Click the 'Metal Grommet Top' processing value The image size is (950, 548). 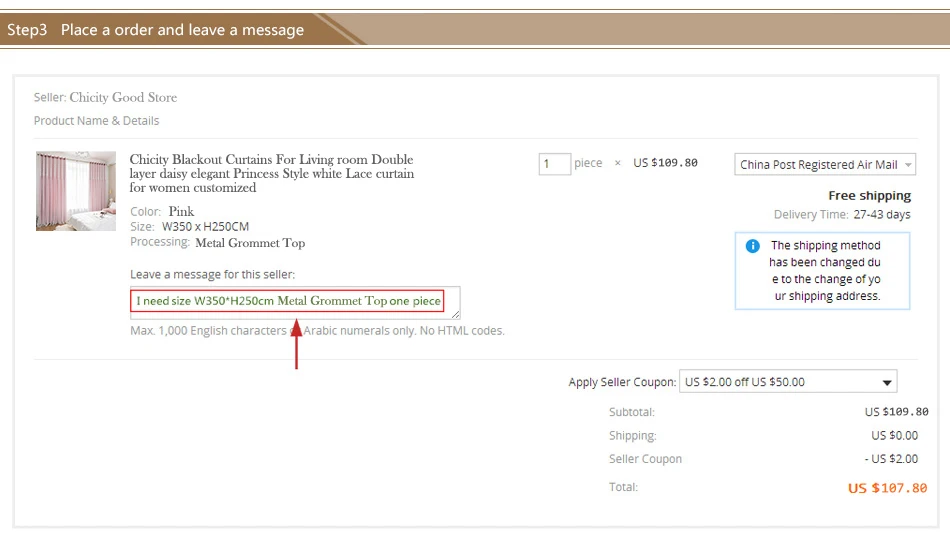click(x=250, y=243)
